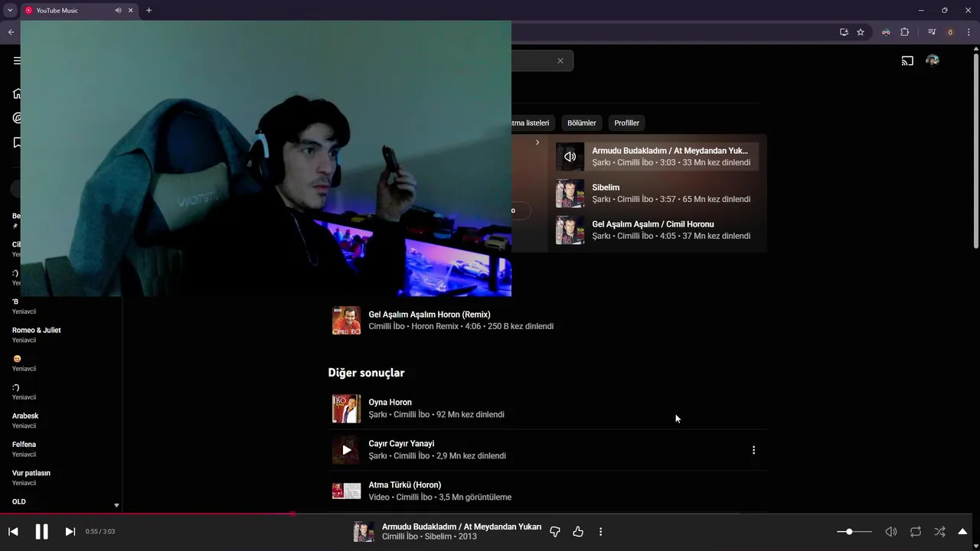This screenshot has height=551, width=980.
Task: Open Gel Aşalım Aşalım Horon (Remix)
Action: click(430, 315)
